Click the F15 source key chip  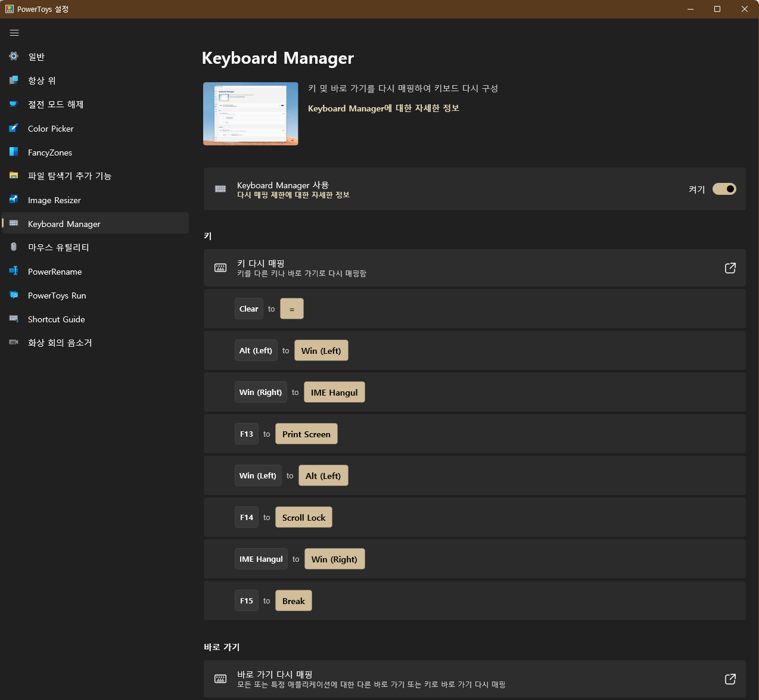point(247,601)
